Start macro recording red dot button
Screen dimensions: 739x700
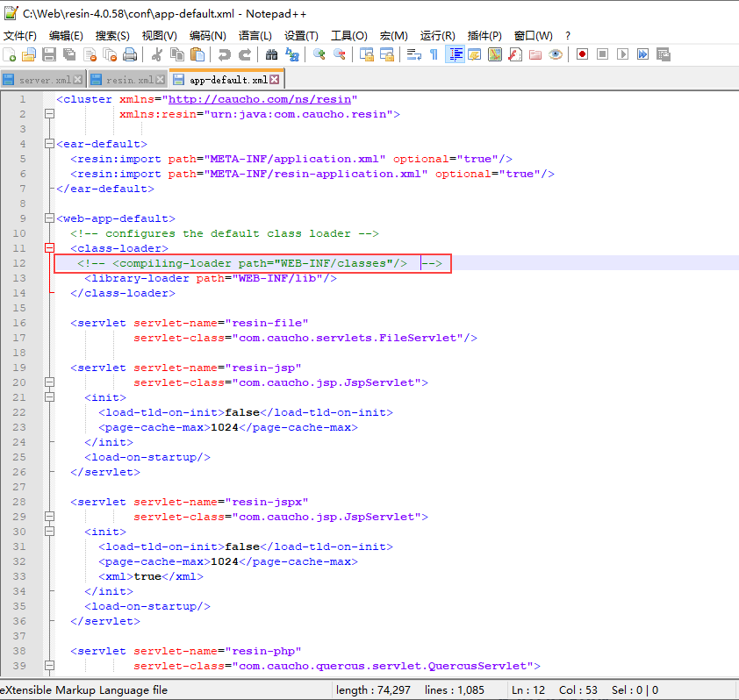[583, 54]
